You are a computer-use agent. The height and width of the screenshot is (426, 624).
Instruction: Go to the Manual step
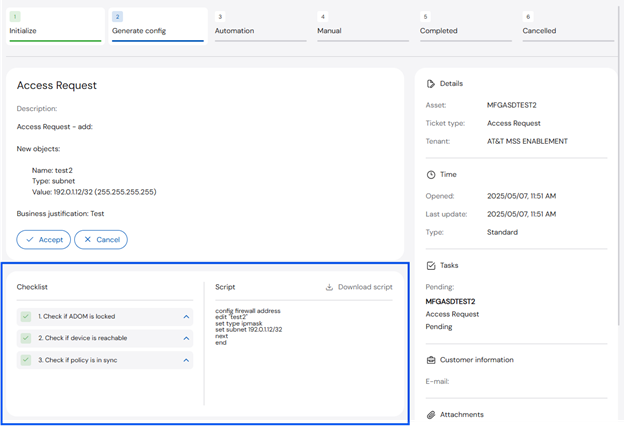[363, 26]
